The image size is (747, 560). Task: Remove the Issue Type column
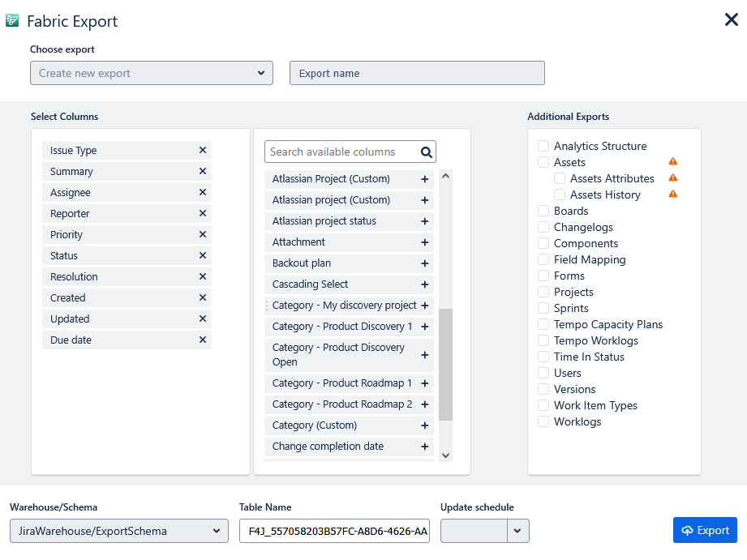coord(203,151)
